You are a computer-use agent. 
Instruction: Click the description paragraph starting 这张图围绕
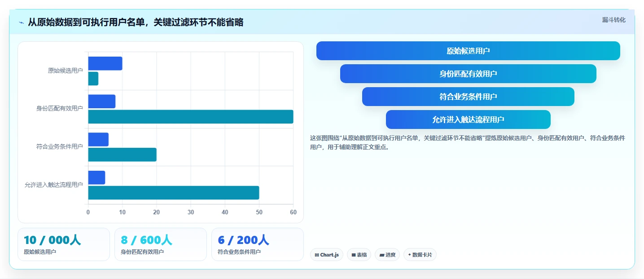click(x=468, y=142)
